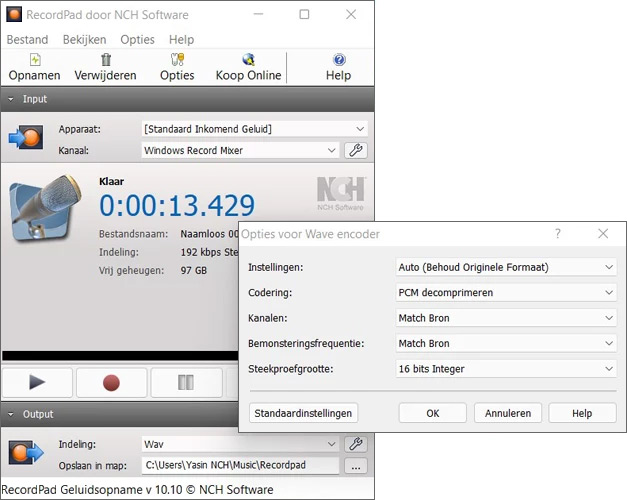Open encoder settings wrench next to Indeling
The image size is (627, 500).
[x=355, y=444]
